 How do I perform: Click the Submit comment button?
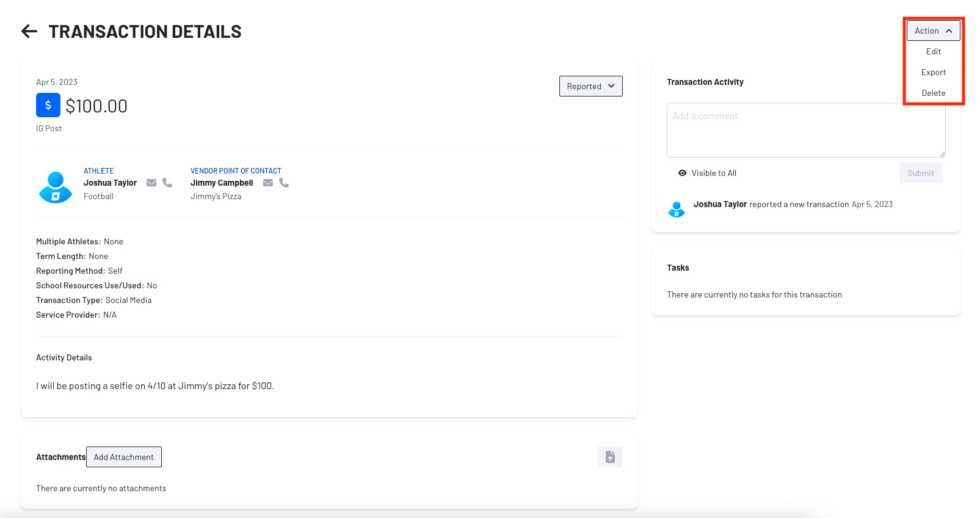[x=920, y=173]
